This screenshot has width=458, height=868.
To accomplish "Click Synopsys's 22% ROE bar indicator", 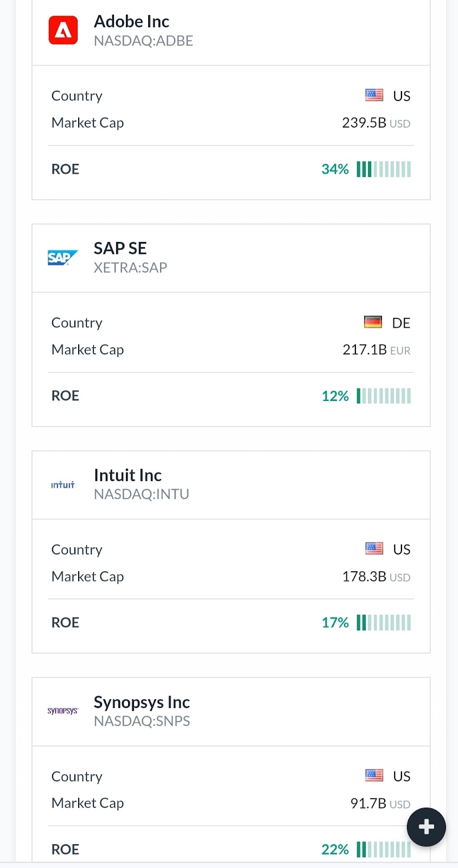I will (x=384, y=850).
